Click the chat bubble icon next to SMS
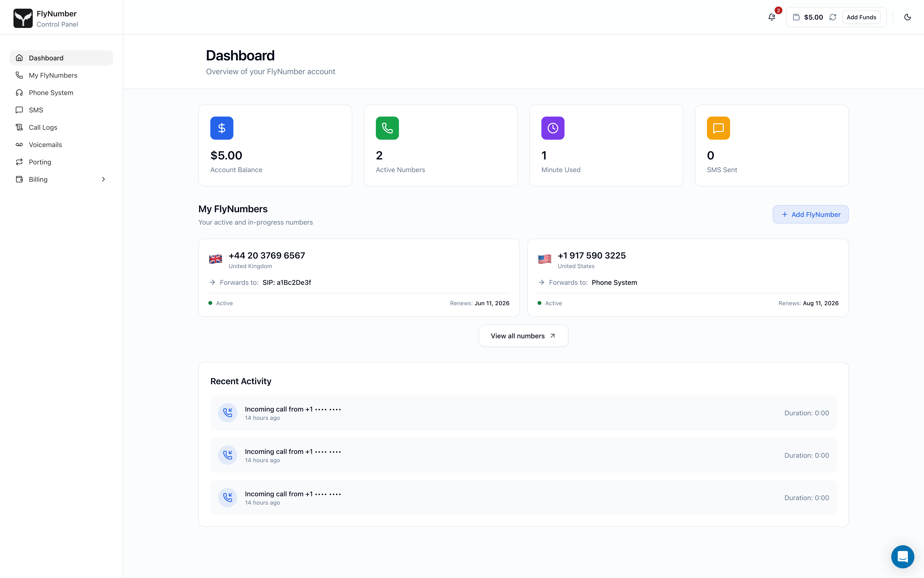The width and height of the screenshot is (924, 578). pyautogui.click(x=19, y=110)
